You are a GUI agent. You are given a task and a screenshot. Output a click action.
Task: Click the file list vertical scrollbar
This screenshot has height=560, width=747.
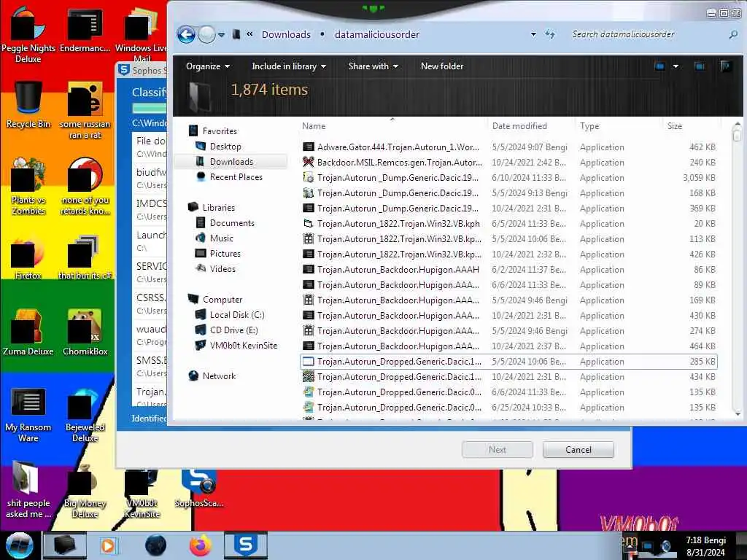[x=737, y=270]
